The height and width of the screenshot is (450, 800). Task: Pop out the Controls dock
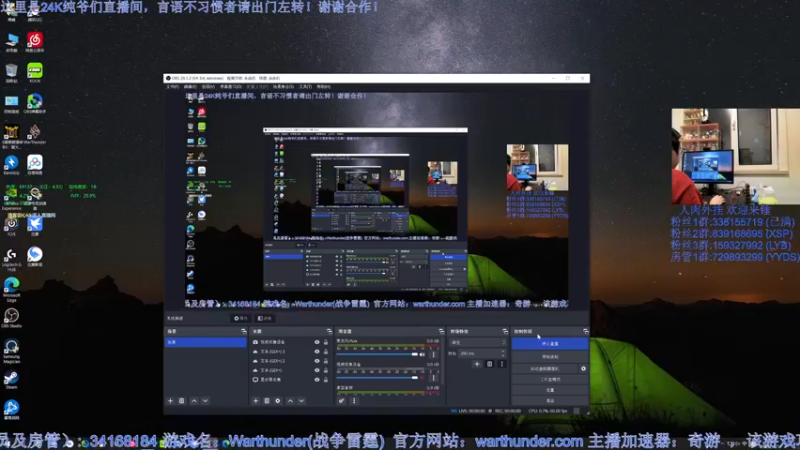pos(585,332)
